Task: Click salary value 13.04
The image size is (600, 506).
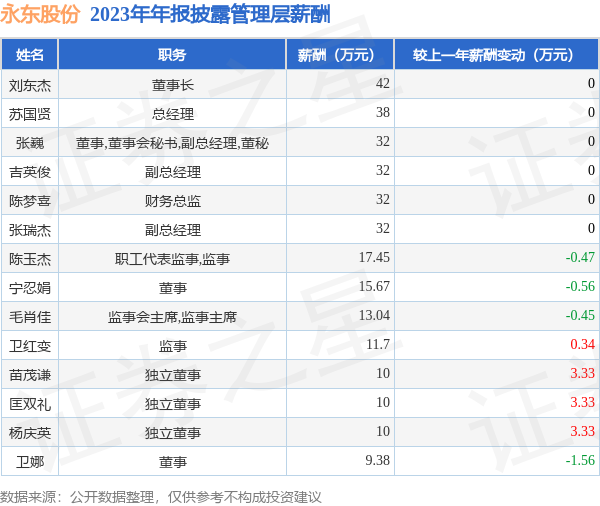Action: [374, 315]
